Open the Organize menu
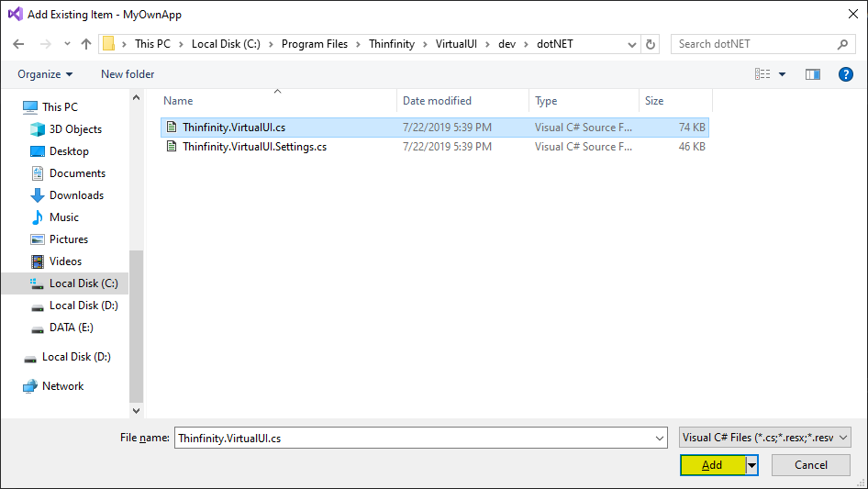 tap(45, 74)
